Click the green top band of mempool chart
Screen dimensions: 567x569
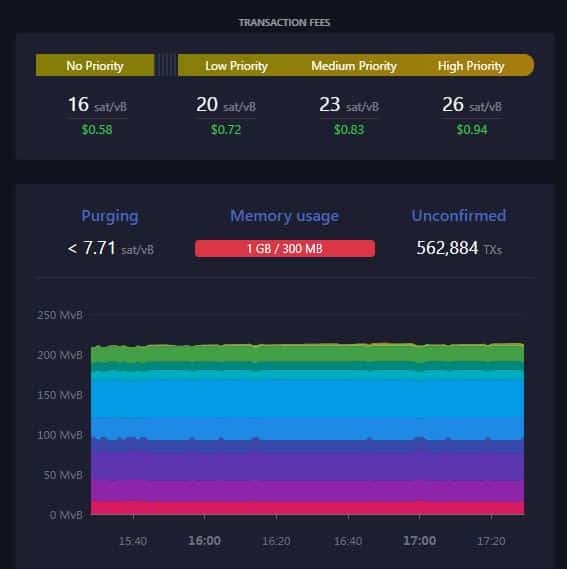click(x=307, y=353)
